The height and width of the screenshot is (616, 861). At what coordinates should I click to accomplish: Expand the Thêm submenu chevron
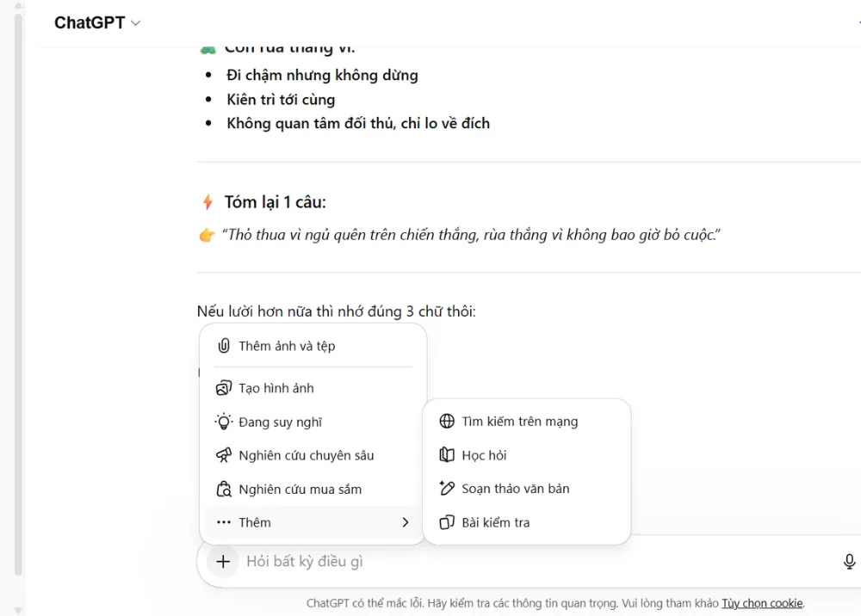click(405, 522)
